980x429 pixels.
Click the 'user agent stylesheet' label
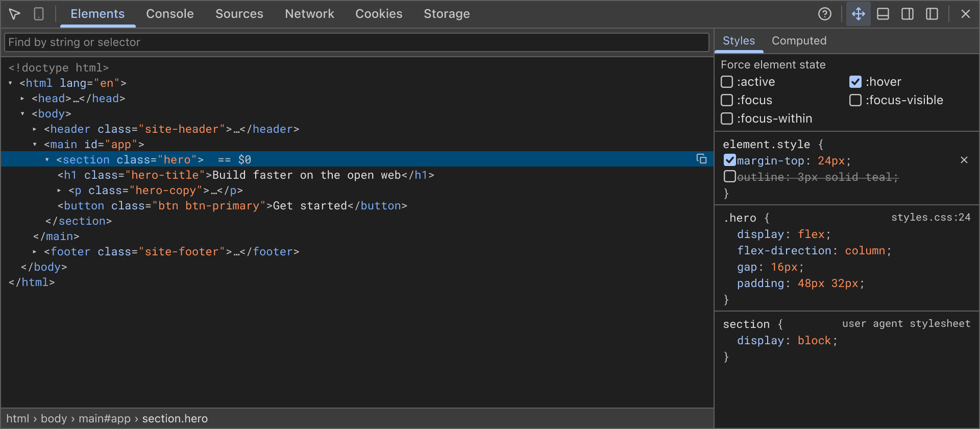click(906, 324)
